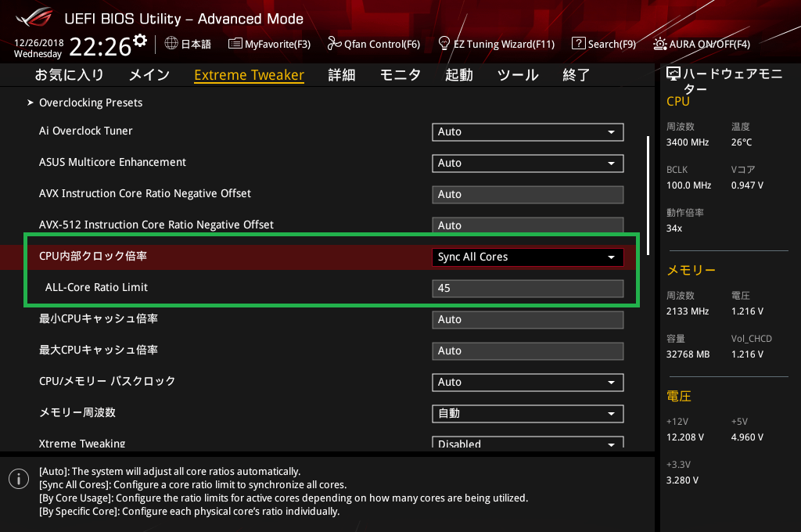Image resolution: width=801 pixels, height=532 pixels.
Task: Click +5V value 4.960 V
Action: (747, 437)
